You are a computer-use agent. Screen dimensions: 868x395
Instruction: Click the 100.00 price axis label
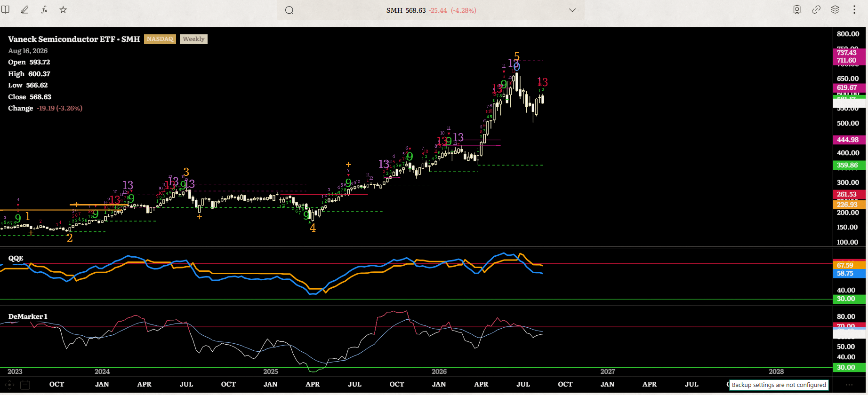click(848, 242)
